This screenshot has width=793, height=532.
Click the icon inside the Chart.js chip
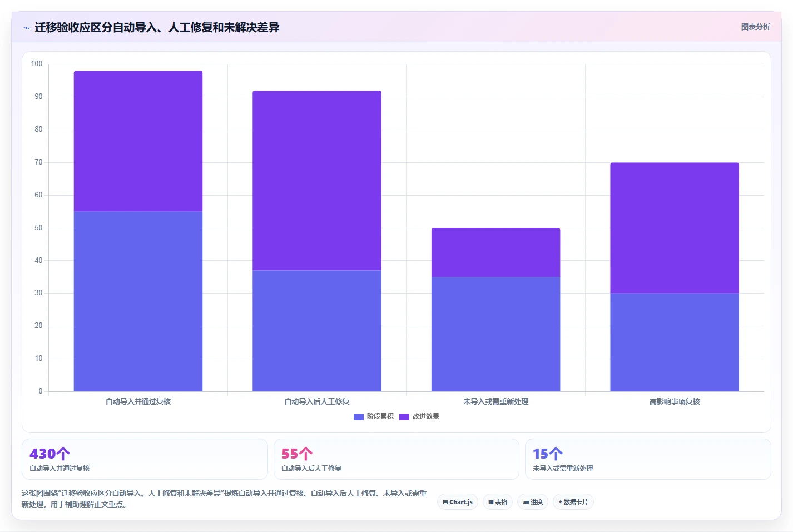445,502
